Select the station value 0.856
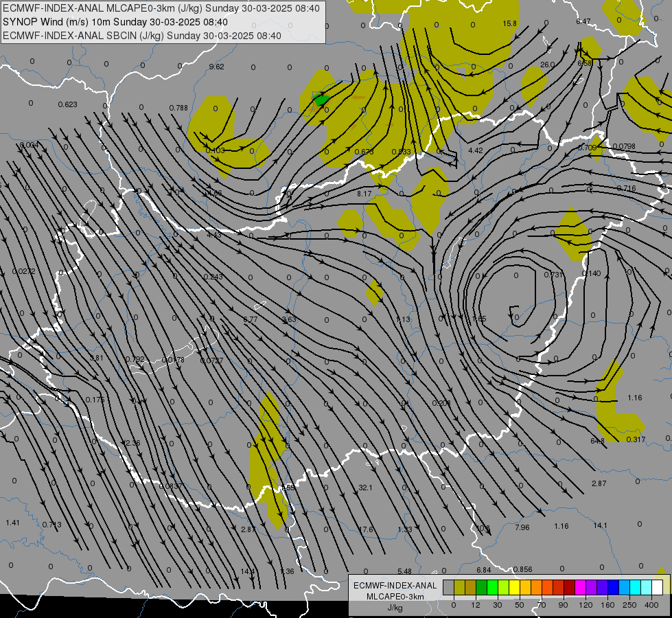Viewport: 672px width, 618px height. 522,569
